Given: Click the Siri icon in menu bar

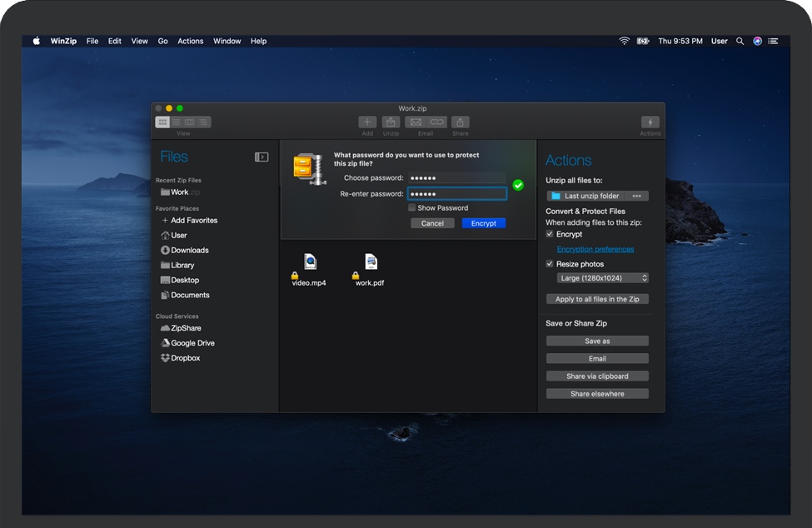Looking at the screenshot, I should tap(757, 41).
